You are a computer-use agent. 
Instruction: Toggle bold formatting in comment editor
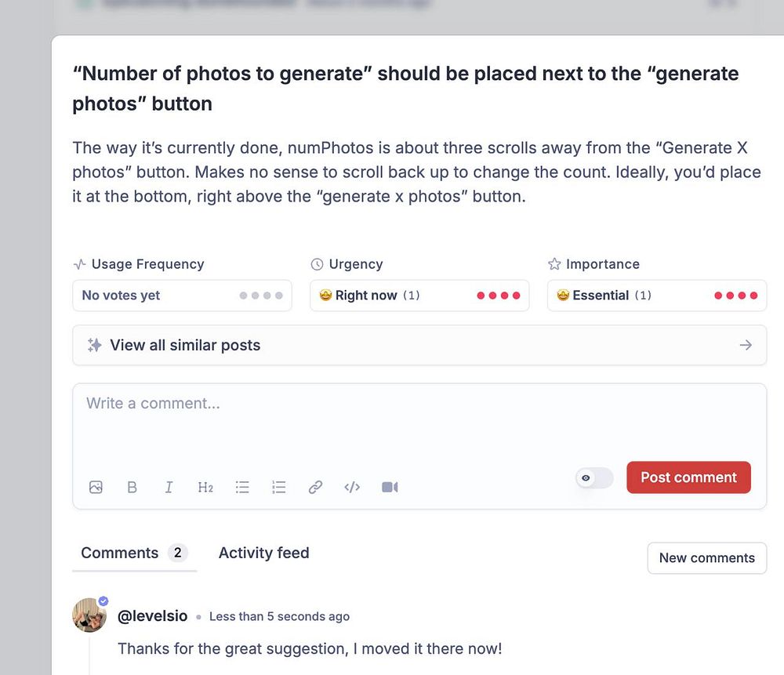132,487
